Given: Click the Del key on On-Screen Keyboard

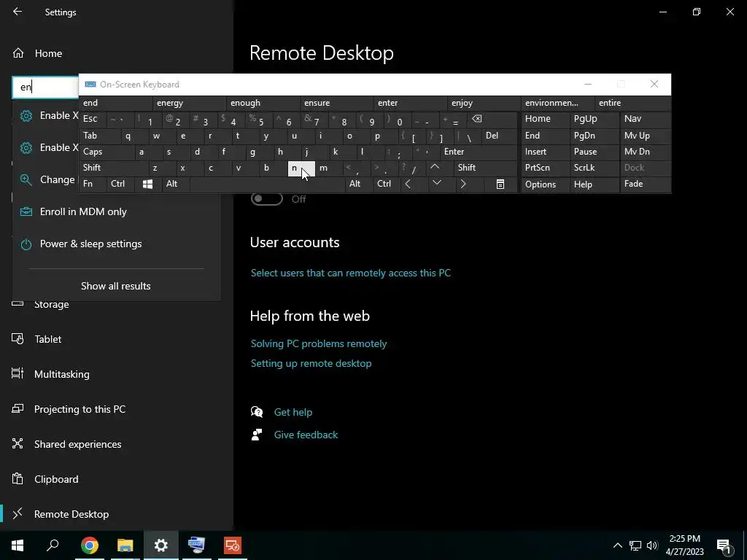Looking at the screenshot, I should [499, 136].
